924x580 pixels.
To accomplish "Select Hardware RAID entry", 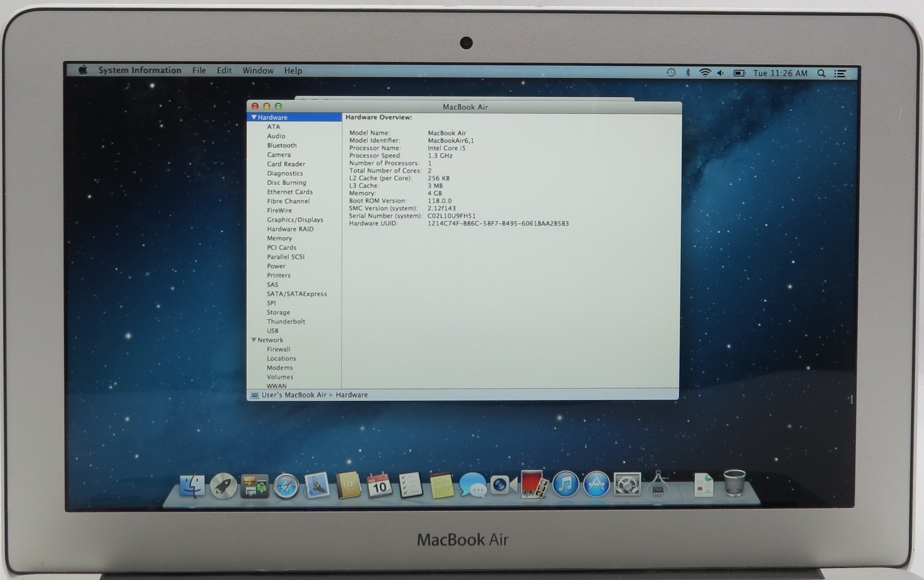I will tap(290, 229).
